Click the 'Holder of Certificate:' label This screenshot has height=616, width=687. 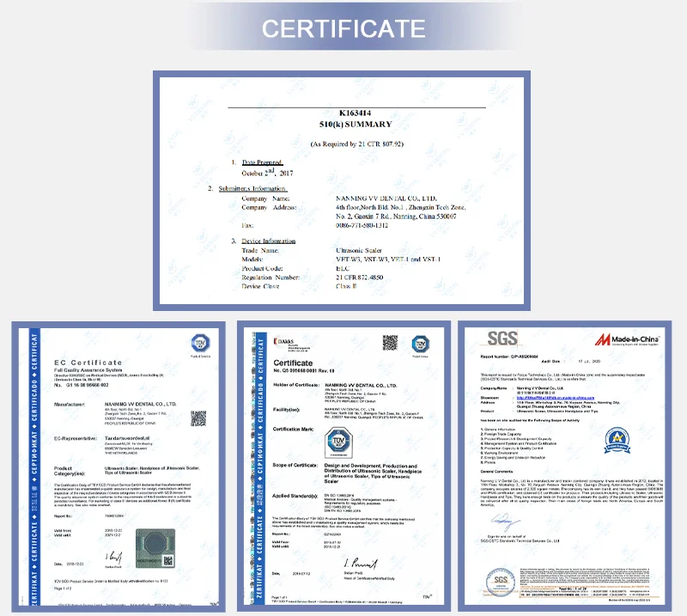tap(296, 385)
